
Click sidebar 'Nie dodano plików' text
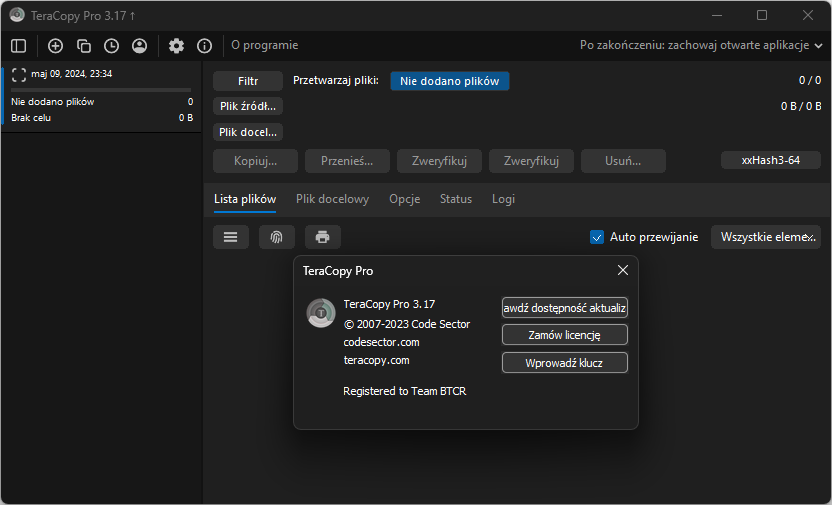[53, 102]
